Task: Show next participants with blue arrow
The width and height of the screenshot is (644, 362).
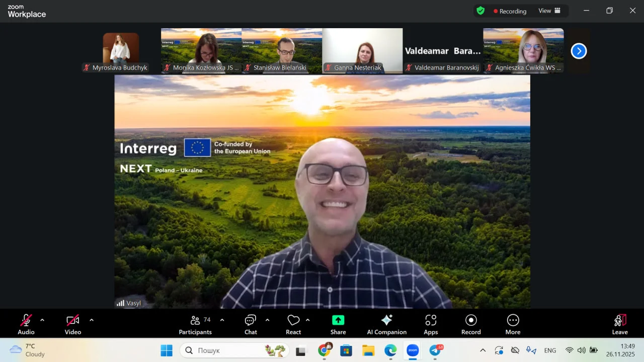Action: click(579, 51)
